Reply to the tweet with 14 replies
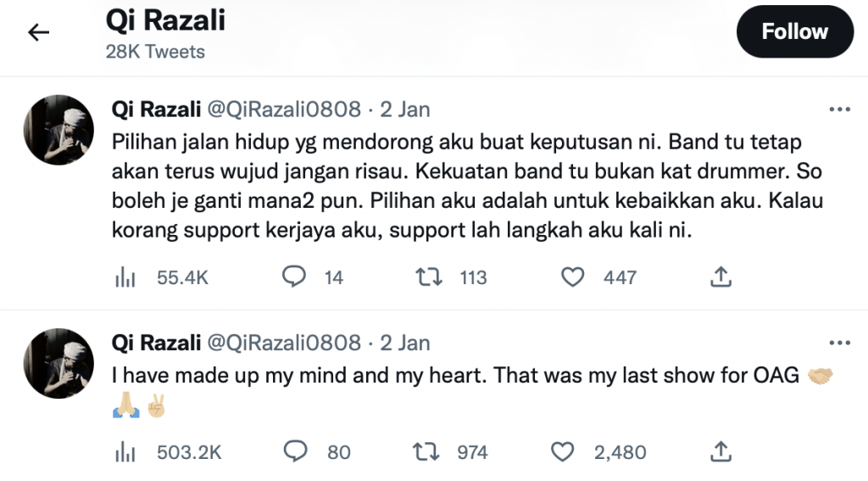Screen dimensions: 868x481 point(294,277)
